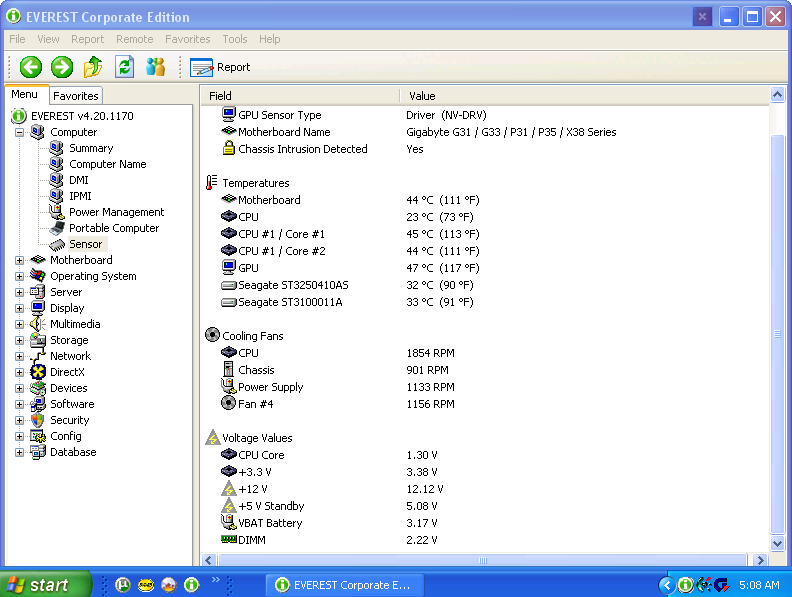Select the Temperatures thermometer icon
The width and height of the screenshot is (792, 597).
[x=212, y=182]
